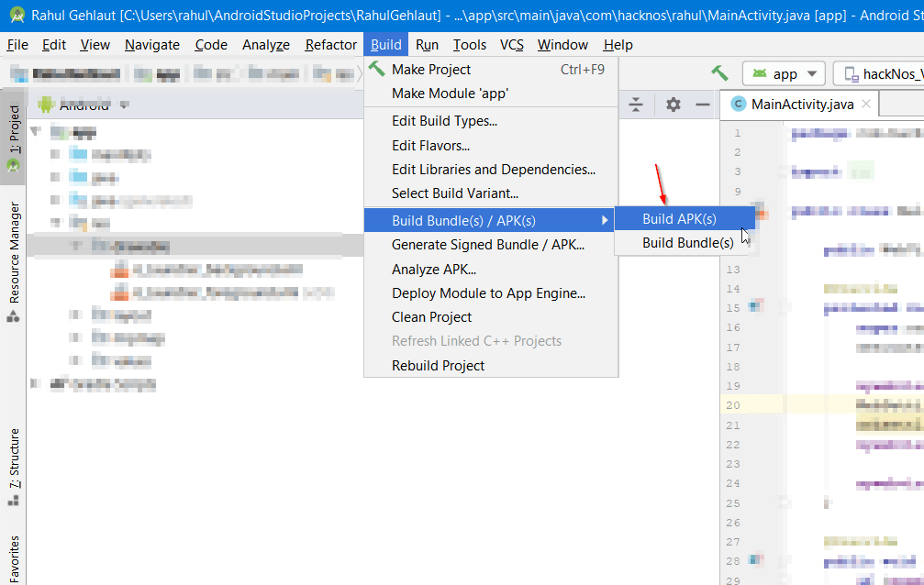This screenshot has height=585, width=924.
Task: Collapse the app module tree node
Action: point(36,131)
